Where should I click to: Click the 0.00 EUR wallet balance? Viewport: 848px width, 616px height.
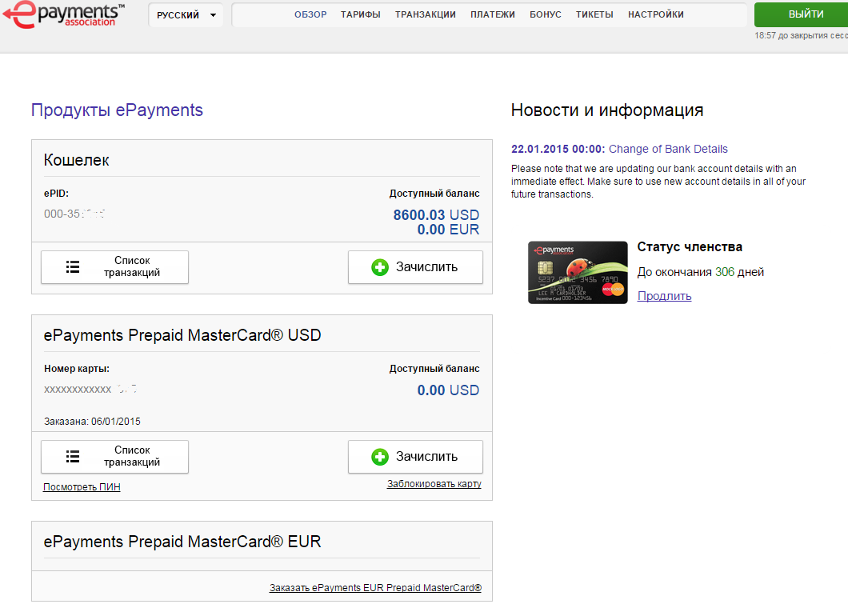pos(448,230)
